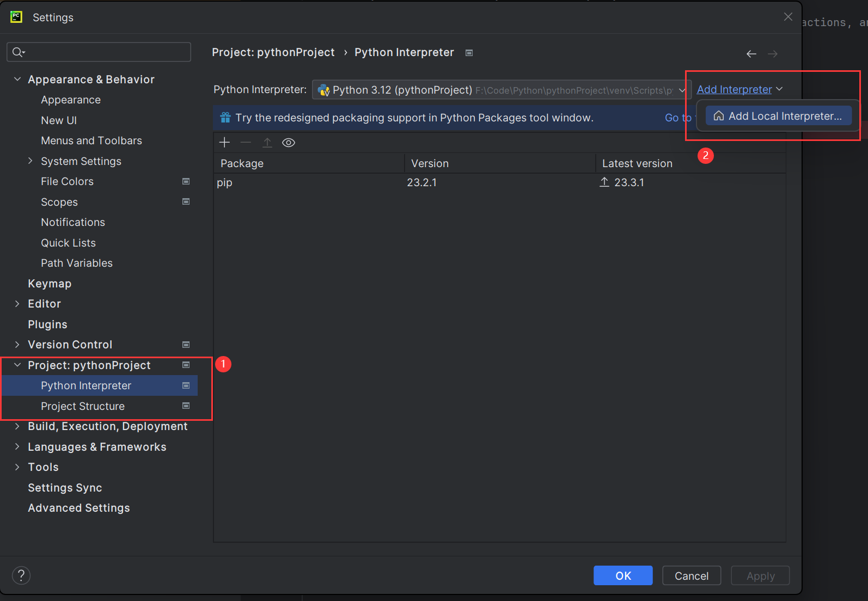This screenshot has height=601, width=868.
Task: Click the forward navigation arrow
Action: [x=773, y=54]
